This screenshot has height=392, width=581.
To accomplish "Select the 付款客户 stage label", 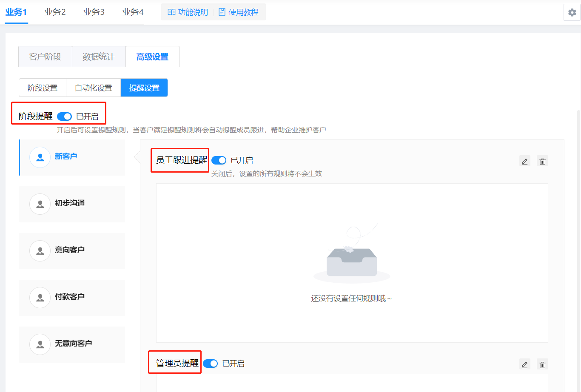I will pyautogui.click(x=70, y=297).
